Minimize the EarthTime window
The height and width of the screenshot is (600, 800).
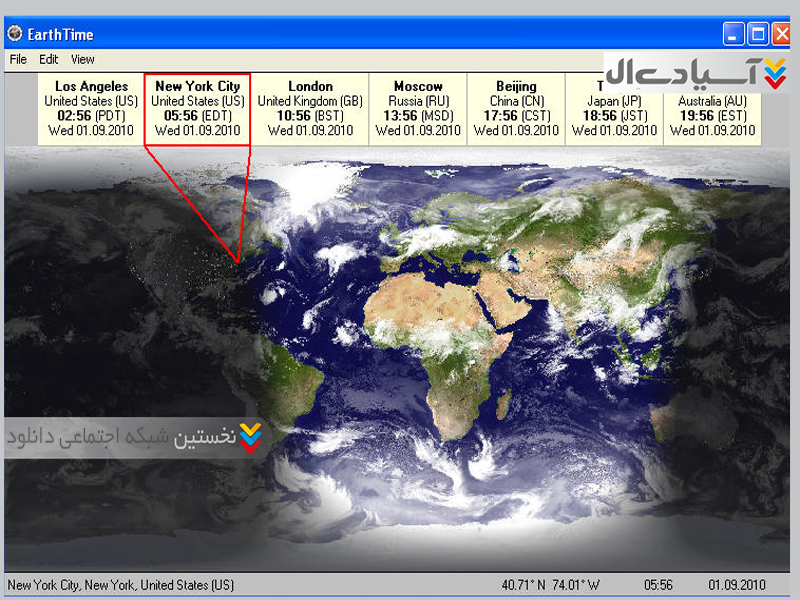733,35
